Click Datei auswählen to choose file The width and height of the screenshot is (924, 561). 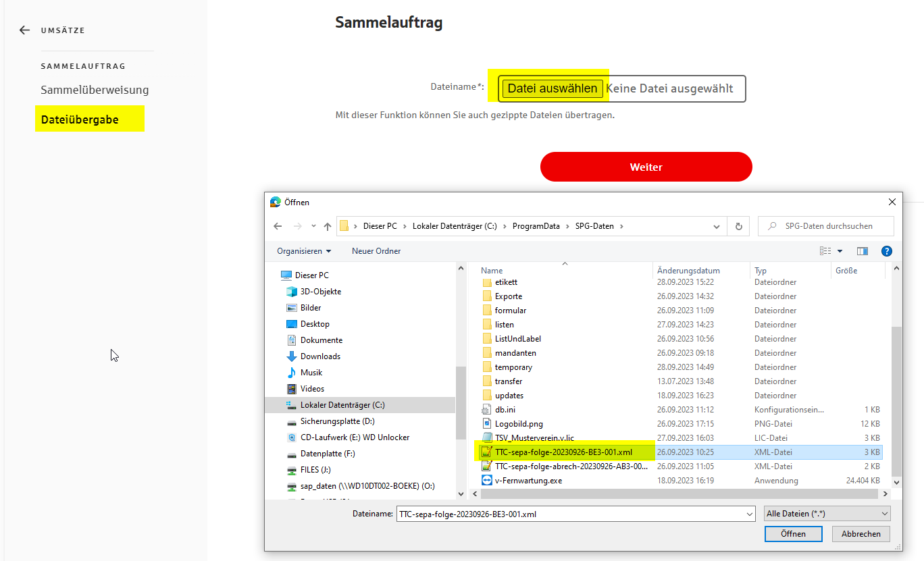(x=553, y=88)
